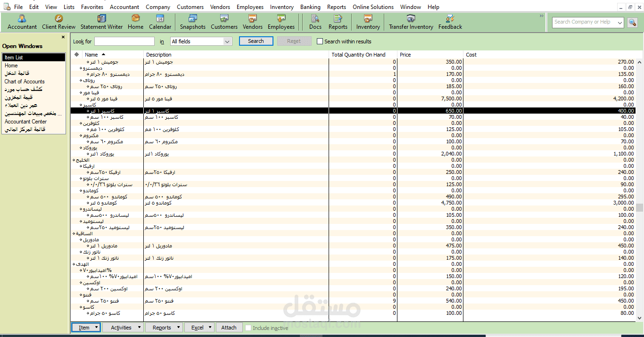Viewport: 644px width, 337px height.
Task: Open the Calendar toolbar icon
Action: pos(160,22)
